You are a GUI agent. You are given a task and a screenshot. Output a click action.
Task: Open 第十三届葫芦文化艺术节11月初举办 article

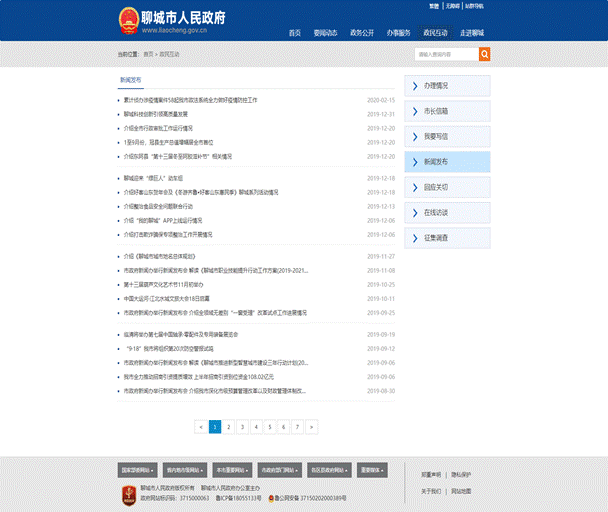pos(163,285)
